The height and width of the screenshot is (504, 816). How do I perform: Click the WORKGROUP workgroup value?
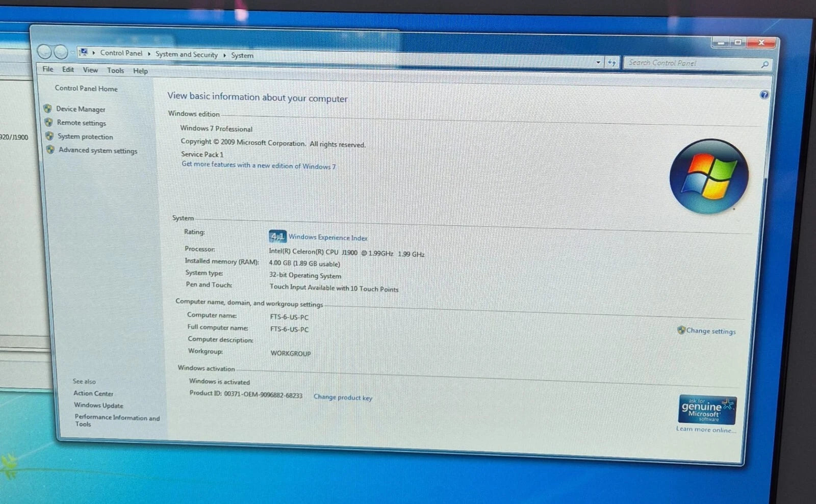click(x=291, y=353)
